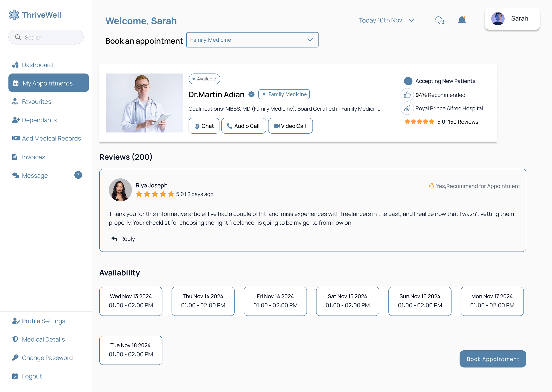Click the Book Appointment button
552x392 pixels.
tap(493, 359)
